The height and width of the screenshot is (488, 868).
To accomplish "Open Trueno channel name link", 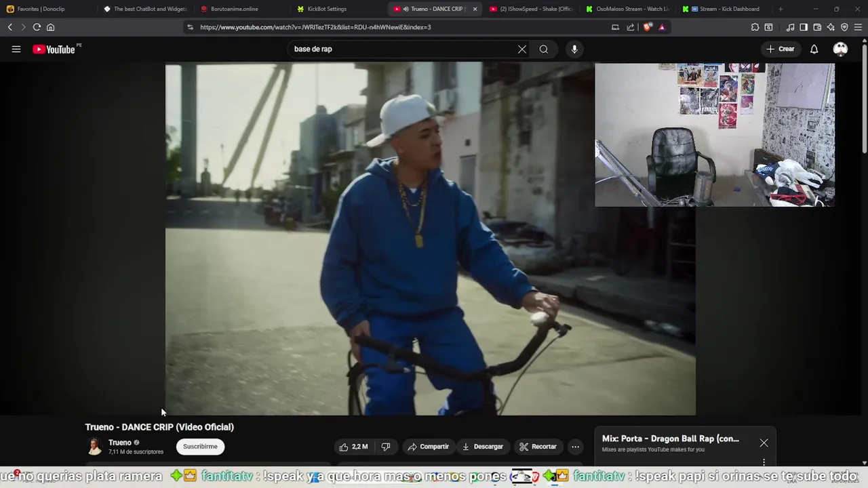I will point(120,443).
